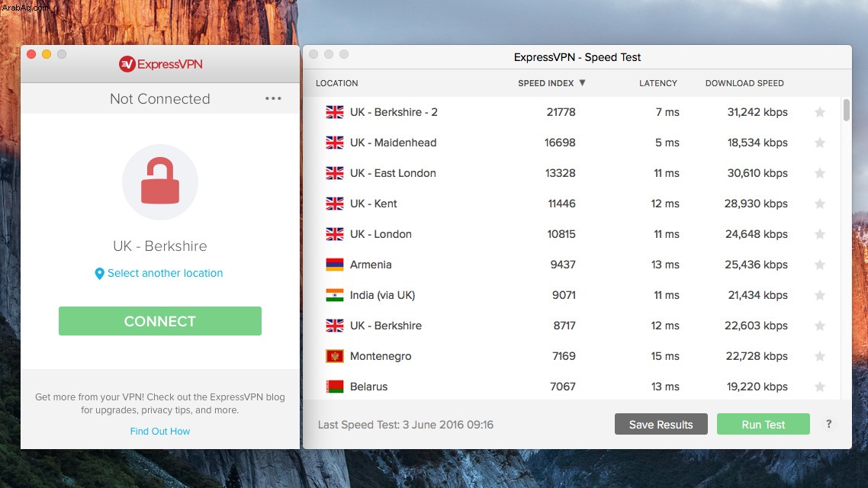Click the UK flag in the UK - Kent row

click(x=334, y=204)
